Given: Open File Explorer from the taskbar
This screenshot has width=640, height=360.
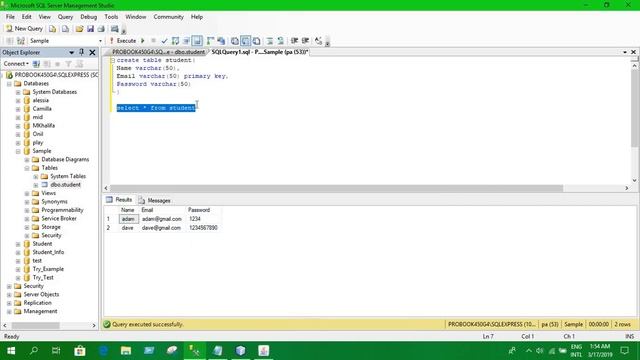Looking at the screenshot, I should point(126,351).
